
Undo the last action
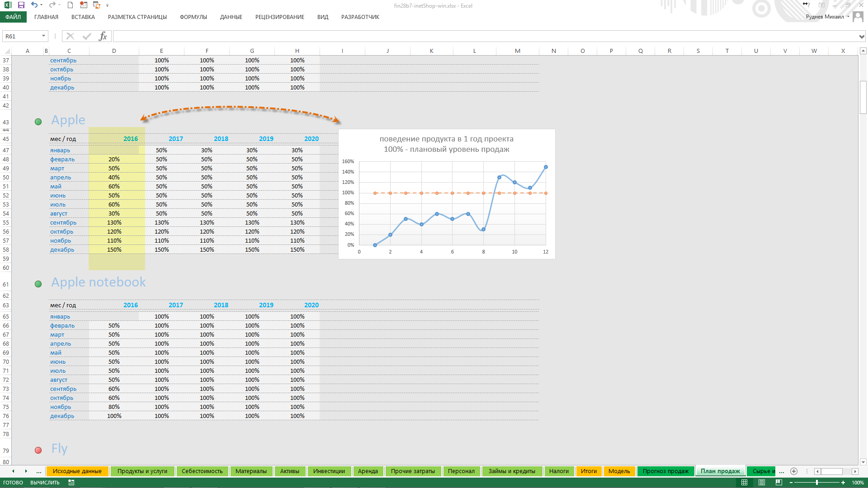pos(34,5)
